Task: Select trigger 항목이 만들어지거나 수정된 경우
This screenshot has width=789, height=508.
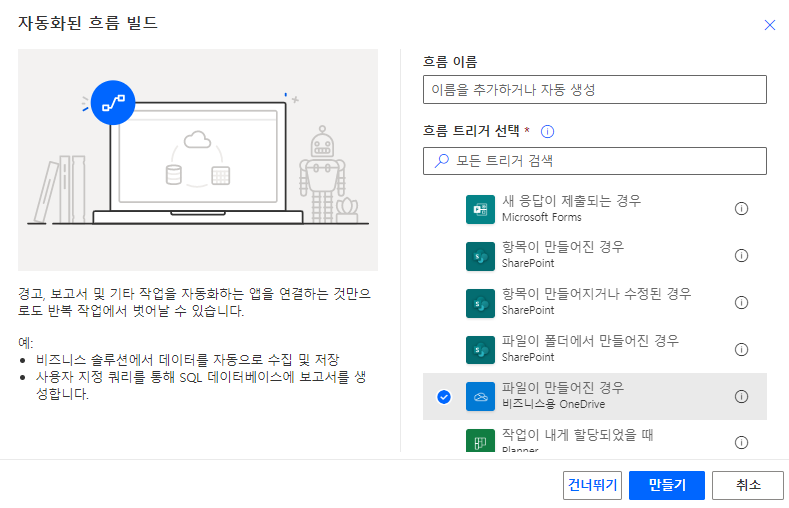Action: [595, 302]
